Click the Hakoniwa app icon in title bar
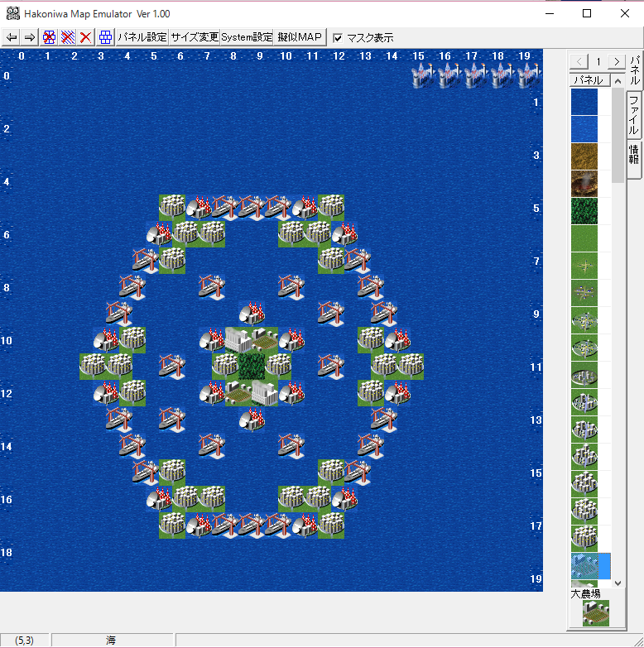 coord(13,13)
